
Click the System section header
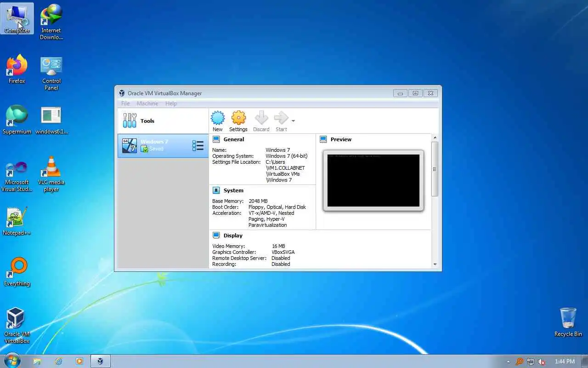[233, 190]
